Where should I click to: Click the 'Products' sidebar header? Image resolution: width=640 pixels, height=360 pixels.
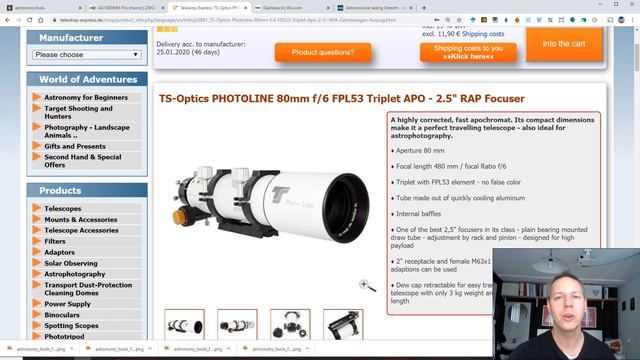(x=87, y=191)
